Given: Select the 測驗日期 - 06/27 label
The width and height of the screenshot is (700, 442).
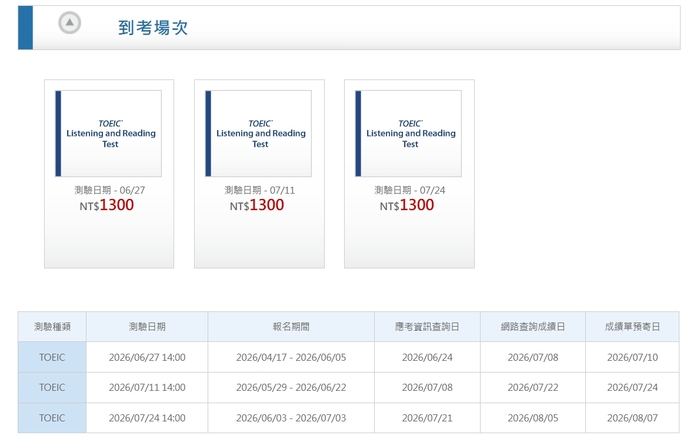Looking at the screenshot, I should (109, 190).
